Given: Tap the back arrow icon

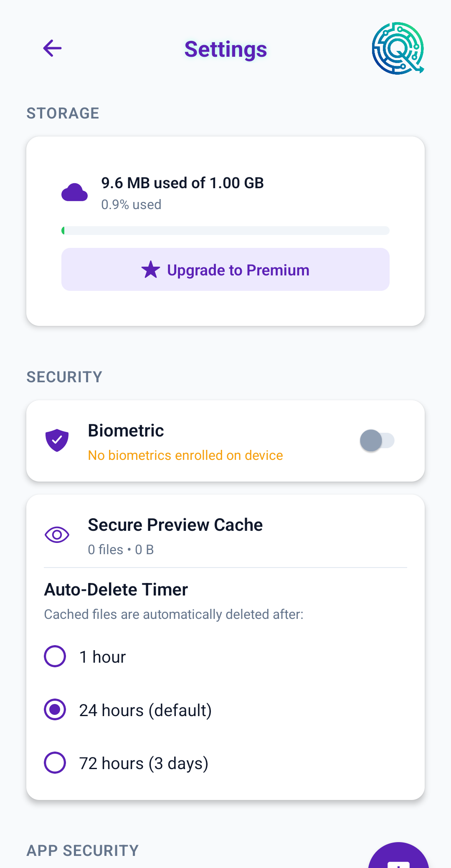Looking at the screenshot, I should [53, 48].
